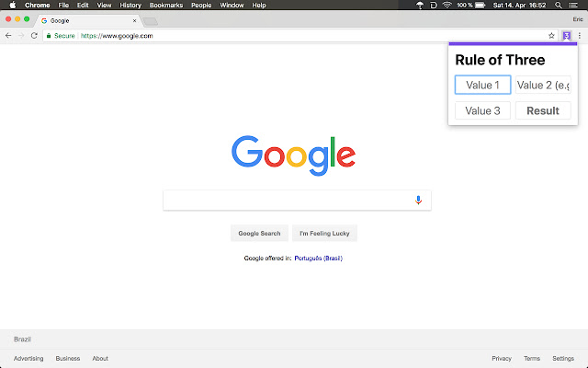
Task: Open the Terms link
Action: pyautogui.click(x=532, y=358)
